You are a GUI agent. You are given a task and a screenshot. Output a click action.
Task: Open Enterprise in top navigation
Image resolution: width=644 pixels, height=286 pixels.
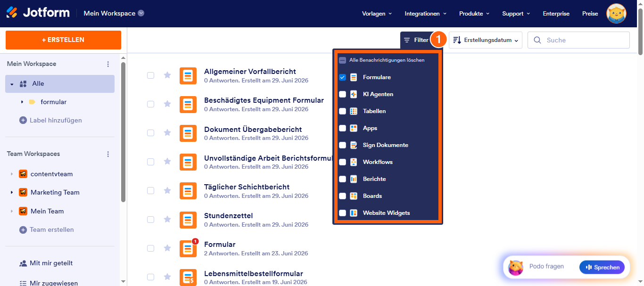point(556,14)
